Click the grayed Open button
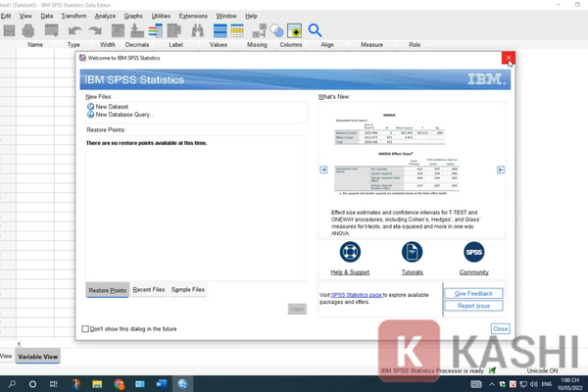 point(297,309)
